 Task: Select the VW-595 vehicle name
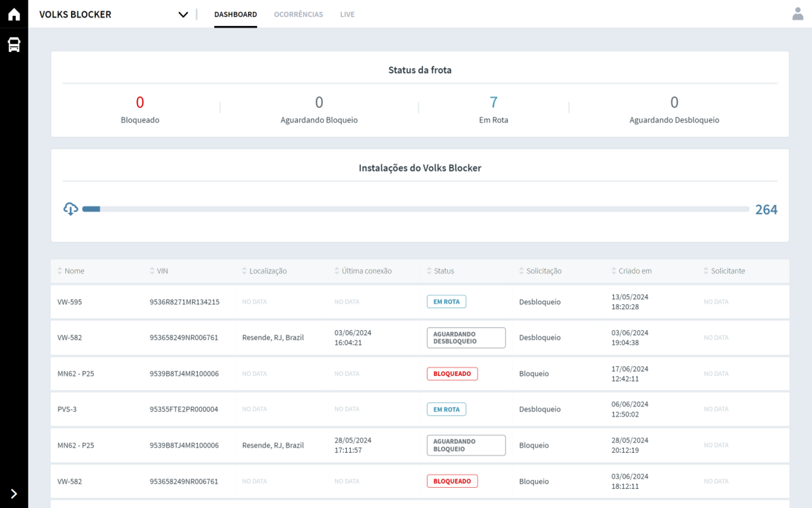click(70, 302)
